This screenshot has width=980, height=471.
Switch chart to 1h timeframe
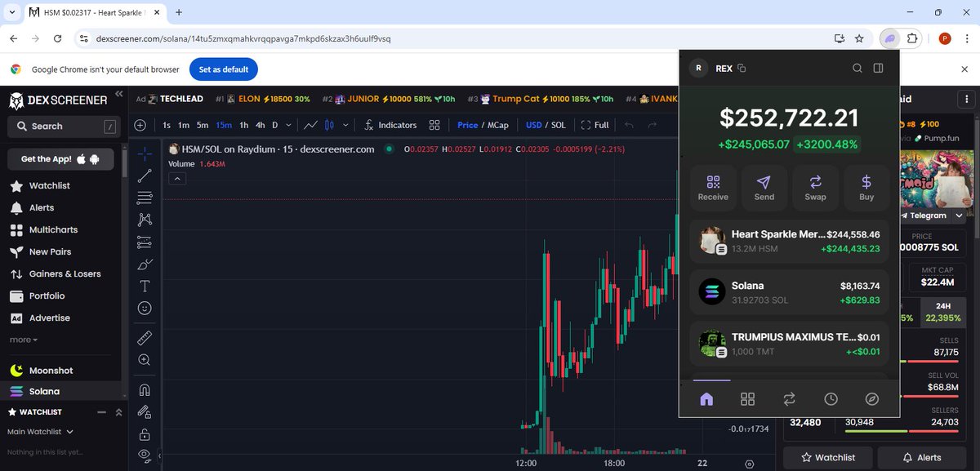[243, 125]
